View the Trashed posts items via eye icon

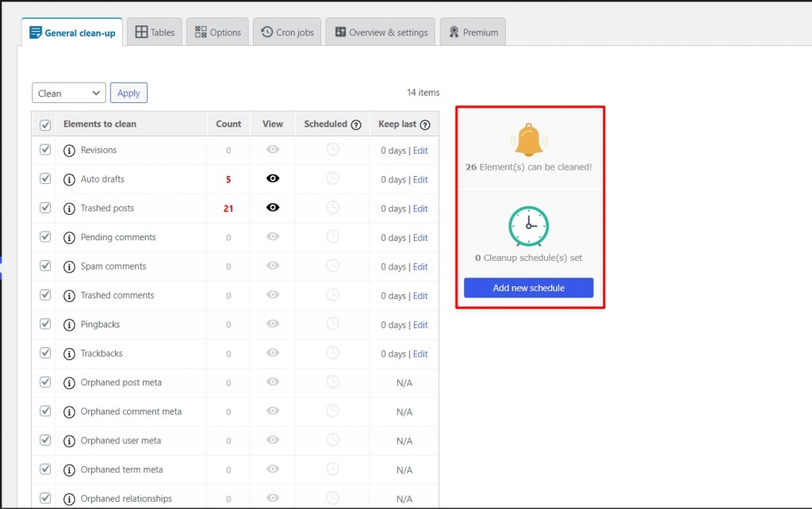(x=273, y=207)
